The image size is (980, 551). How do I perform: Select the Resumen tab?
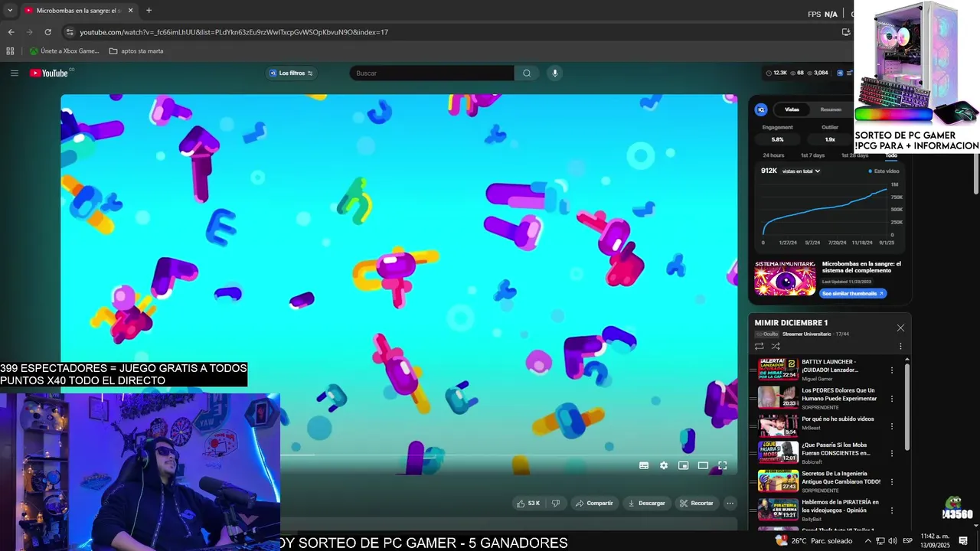click(x=831, y=109)
